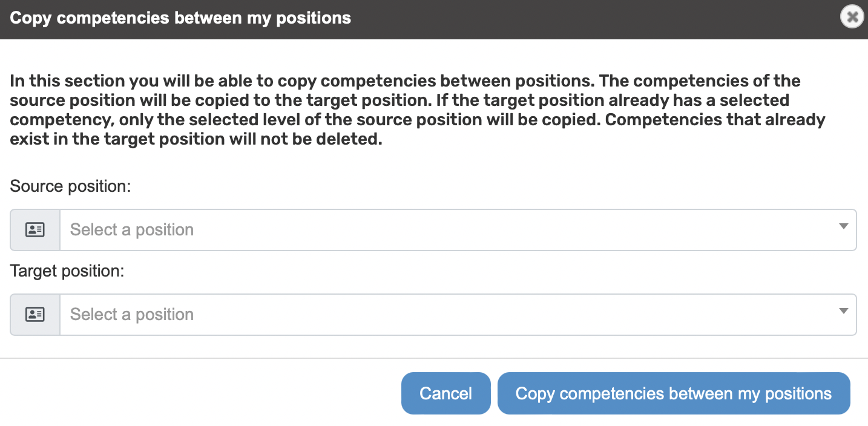Cancel the copy competencies dialog

click(446, 393)
